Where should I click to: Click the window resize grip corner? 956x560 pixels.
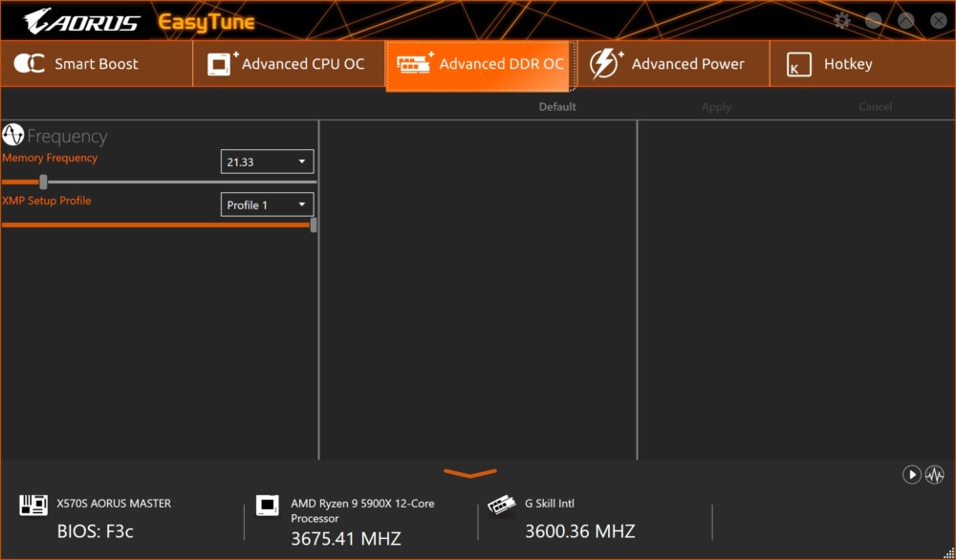[948, 552]
